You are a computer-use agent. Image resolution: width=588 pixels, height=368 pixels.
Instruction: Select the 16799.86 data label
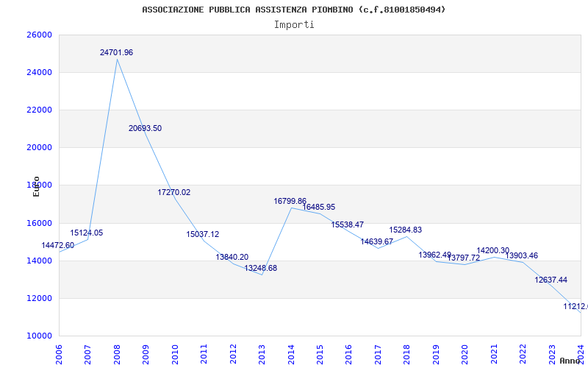click(290, 201)
